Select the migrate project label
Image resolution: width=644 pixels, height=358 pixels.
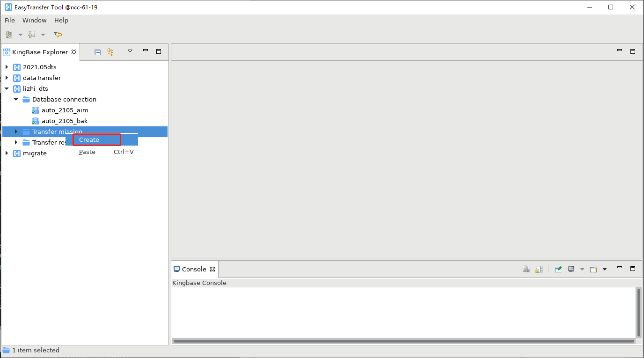35,153
